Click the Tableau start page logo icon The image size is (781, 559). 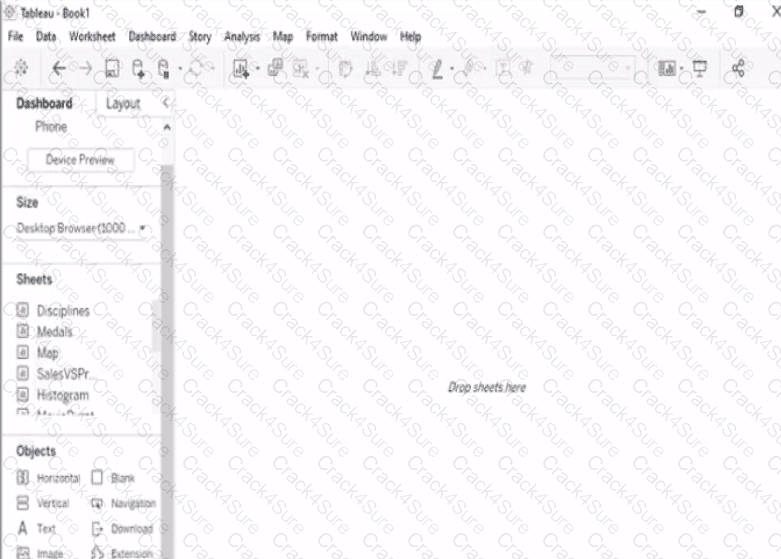[21, 68]
